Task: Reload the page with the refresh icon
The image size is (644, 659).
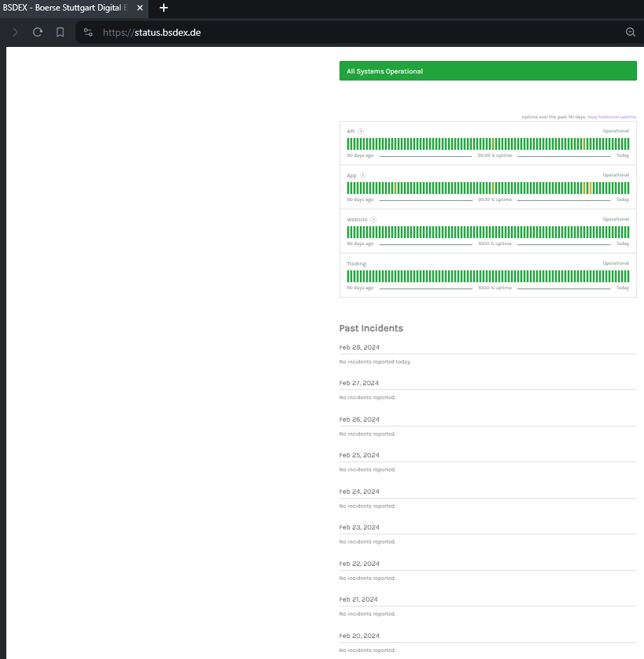Action: coord(38,32)
